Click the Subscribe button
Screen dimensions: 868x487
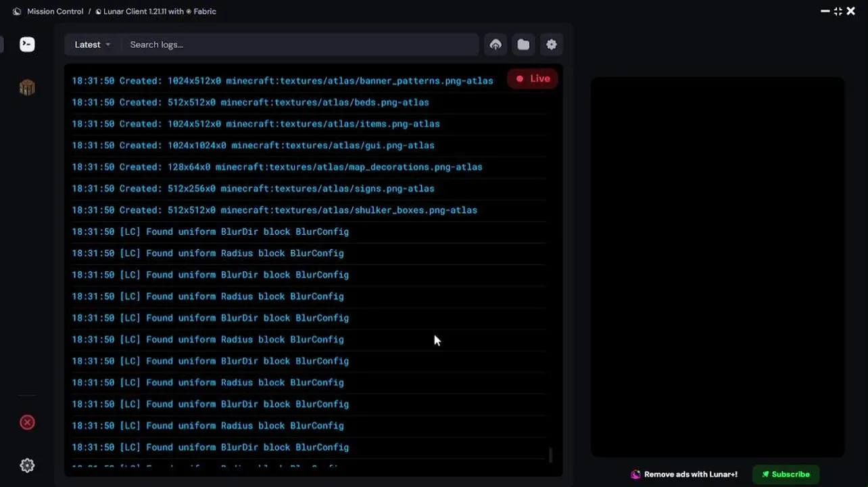point(786,475)
